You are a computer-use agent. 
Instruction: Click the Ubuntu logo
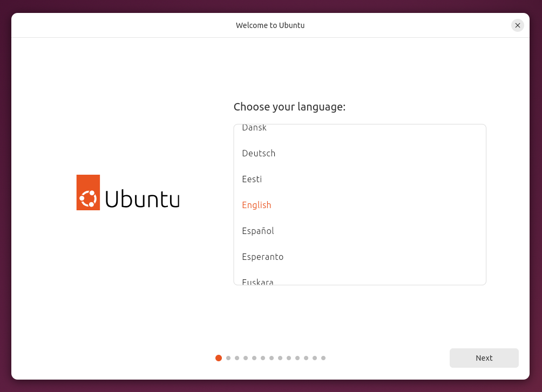pyautogui.click(x=128, y=192)
